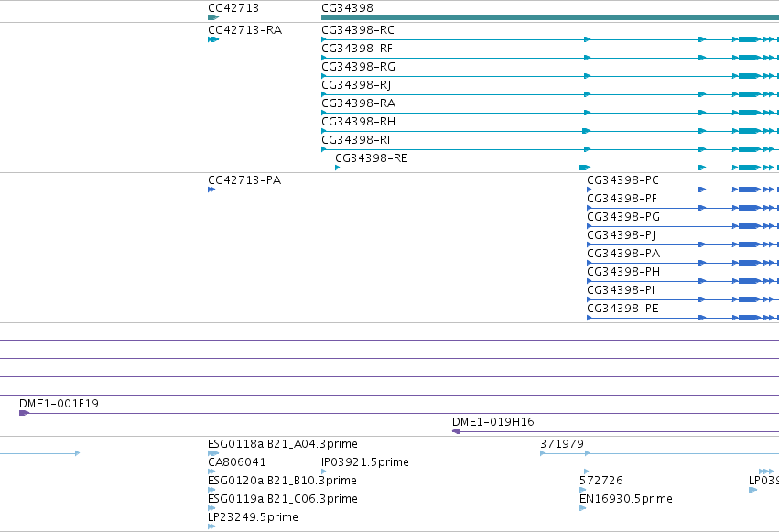Select the EN16930.5prime arrow glyph
779x532 pixels.
pyautogui.click(x=583, y=508)
